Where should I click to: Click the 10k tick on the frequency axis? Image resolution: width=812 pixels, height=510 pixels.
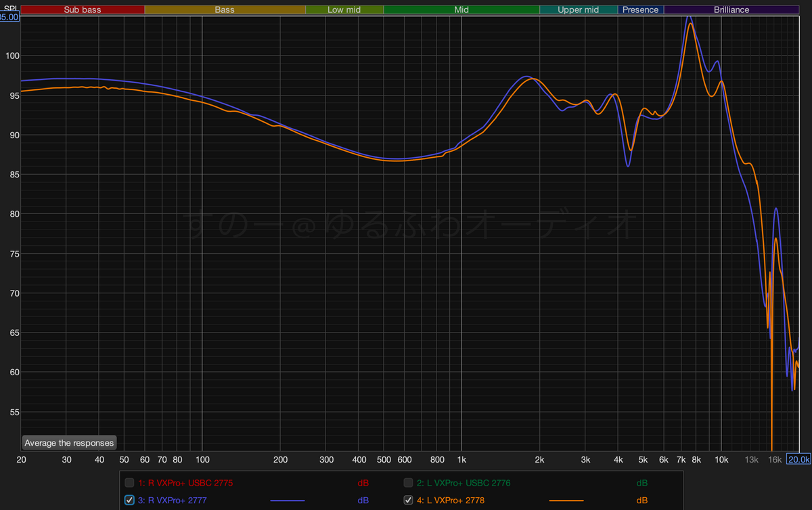721,460
